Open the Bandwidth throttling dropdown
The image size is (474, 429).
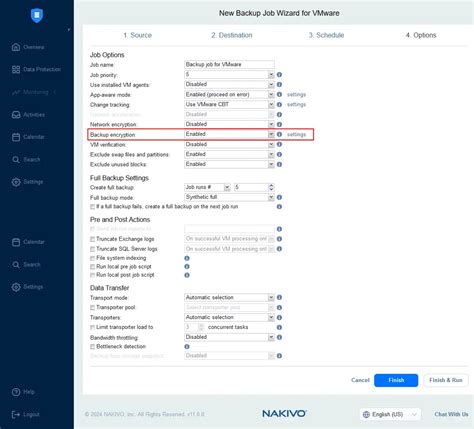(229, 337)
